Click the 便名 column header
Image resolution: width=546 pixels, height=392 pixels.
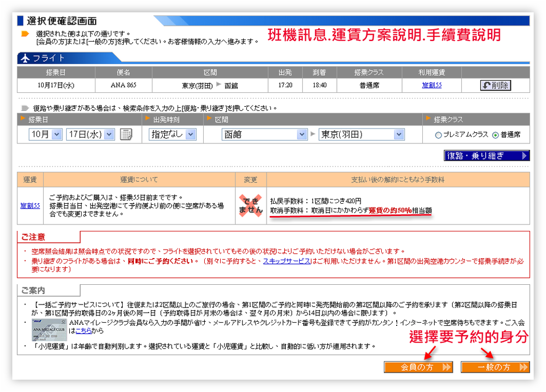coord(124,73)
